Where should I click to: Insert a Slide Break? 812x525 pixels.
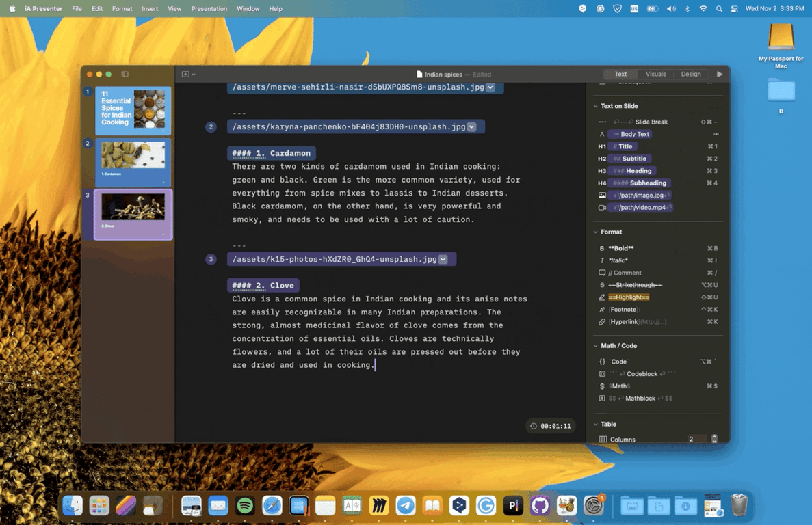coord(657,122)
